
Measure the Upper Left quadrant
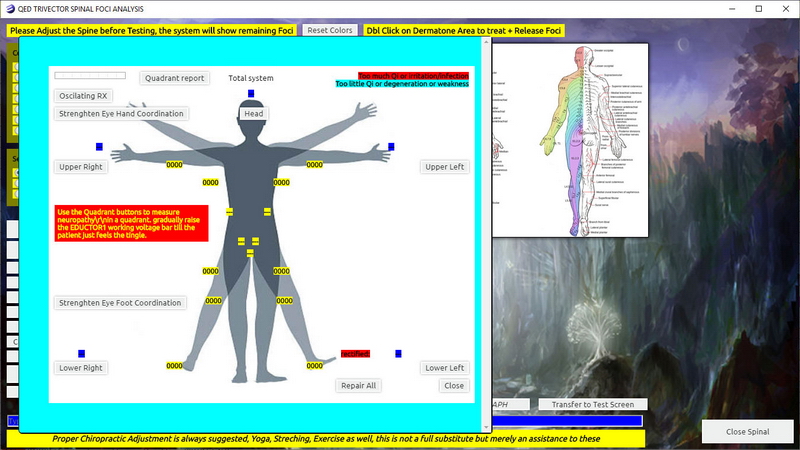(x=444, y=167)
